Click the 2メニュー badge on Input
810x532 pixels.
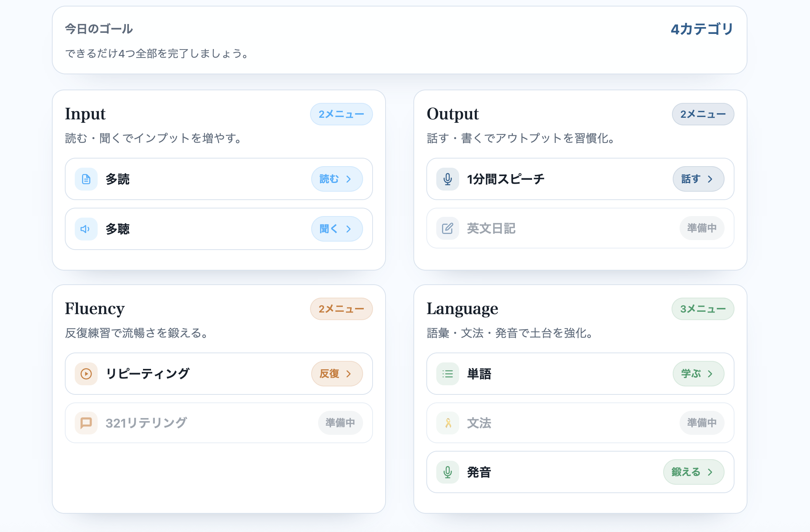pos(341,114)
